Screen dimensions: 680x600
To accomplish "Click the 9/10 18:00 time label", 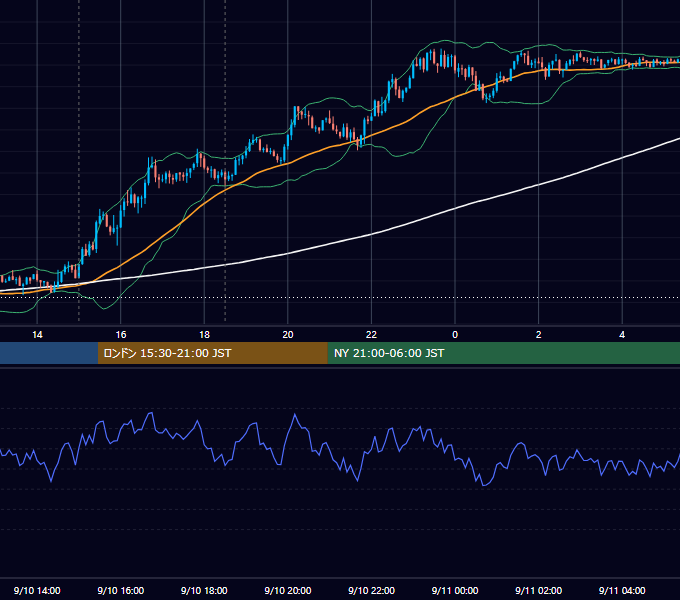I will (x=204, y=590).
